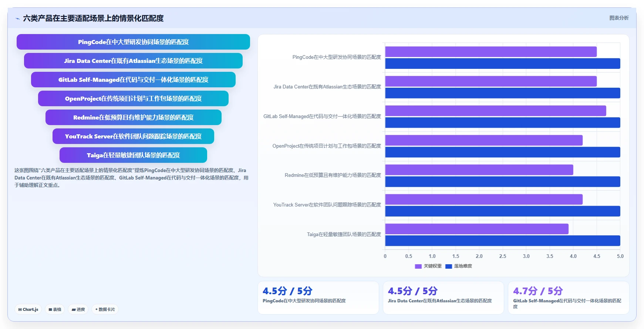Image resolution: width=644 pixels, height=329 pixels.
Task: Click Taiga's blue 落地难度 chart bar
Action: pyautogui.click(x=503, y=241)
